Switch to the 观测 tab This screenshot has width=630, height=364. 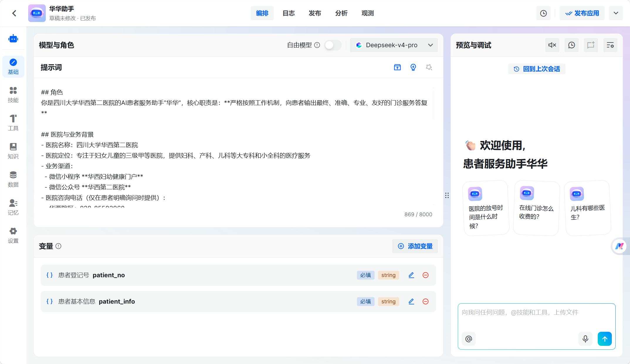click(367, 13)
